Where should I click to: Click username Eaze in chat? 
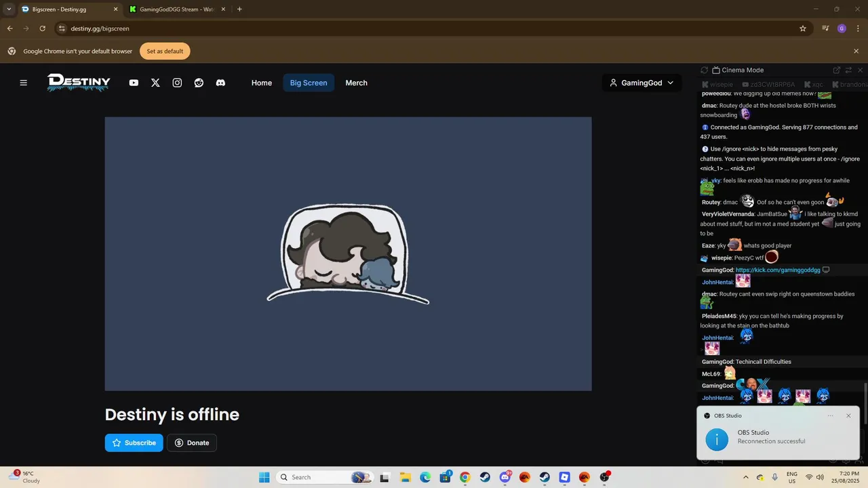[708, 245]
